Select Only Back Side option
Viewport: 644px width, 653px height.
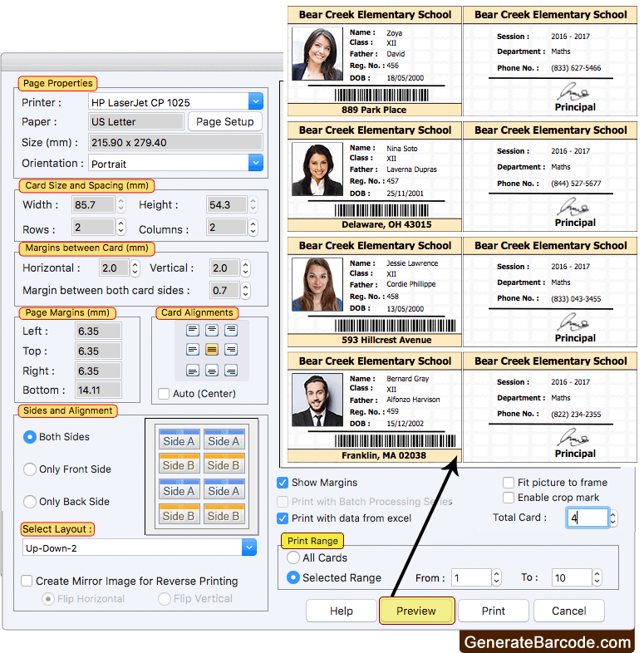pos(30,502)
